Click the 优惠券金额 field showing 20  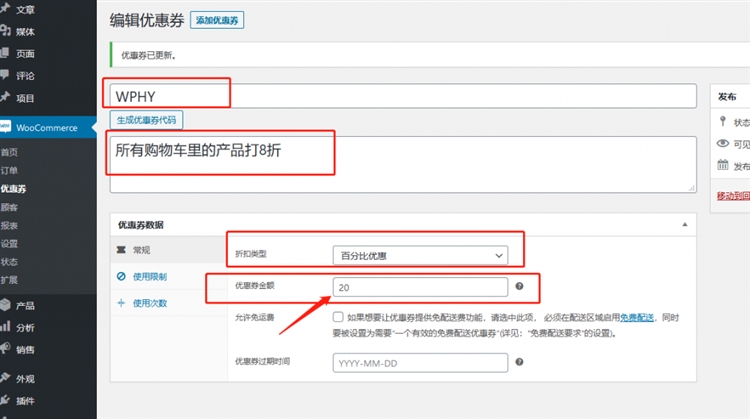tap(420, 287)
